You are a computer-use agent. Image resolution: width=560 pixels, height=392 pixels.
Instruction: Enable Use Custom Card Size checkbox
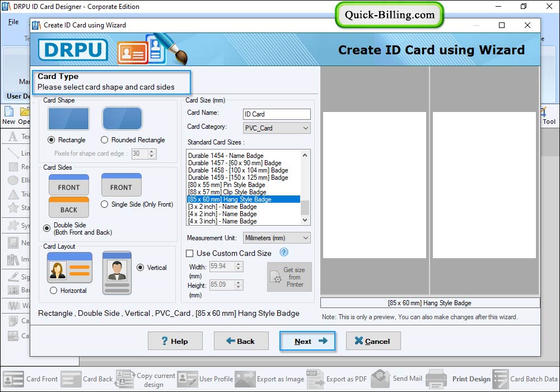click(190, 253)
